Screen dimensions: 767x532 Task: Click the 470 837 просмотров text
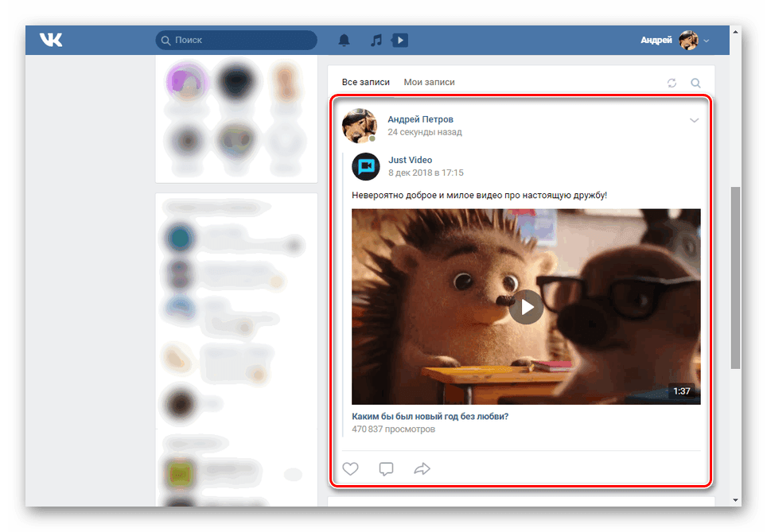pos(393,429)
